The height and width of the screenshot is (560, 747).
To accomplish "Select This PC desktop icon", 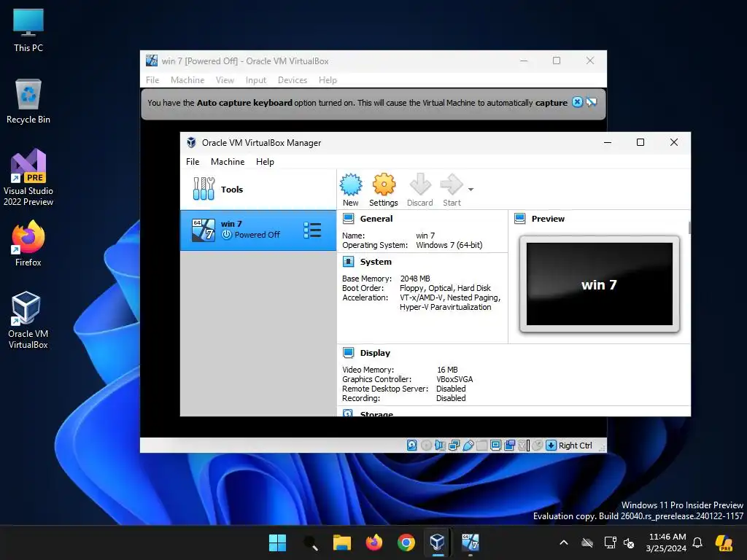I will point(28,30).
